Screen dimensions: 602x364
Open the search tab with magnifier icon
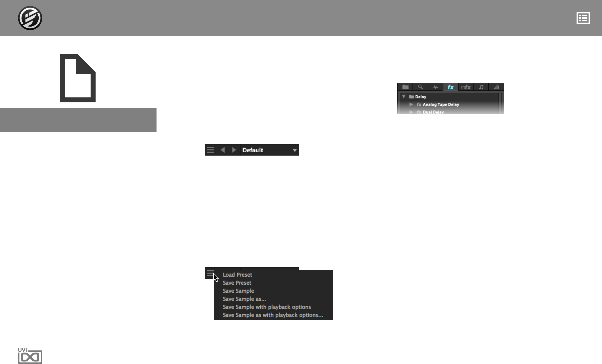coord(420,87)
